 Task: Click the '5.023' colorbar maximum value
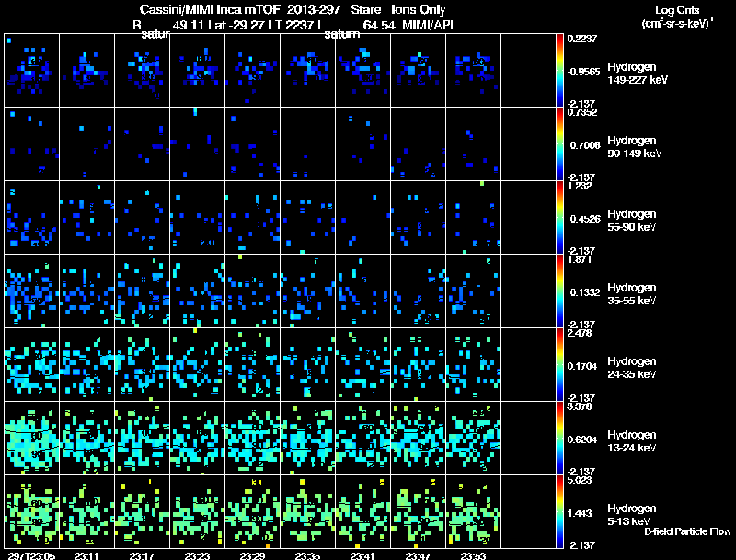click(x=580, y=480)
